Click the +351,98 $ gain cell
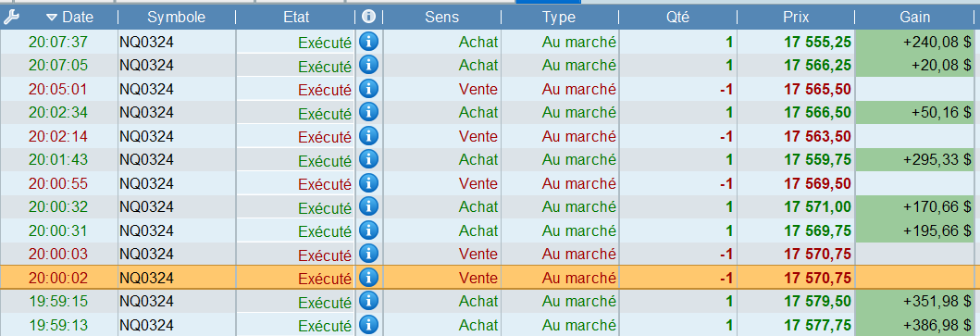 click(x=915, y=301)
